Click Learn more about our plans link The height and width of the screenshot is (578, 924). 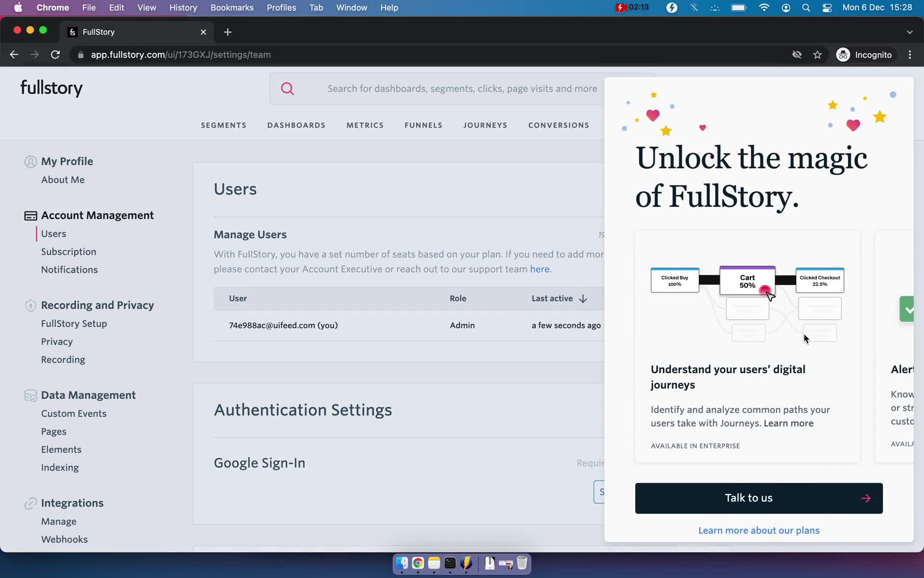[x=758, y=531]
